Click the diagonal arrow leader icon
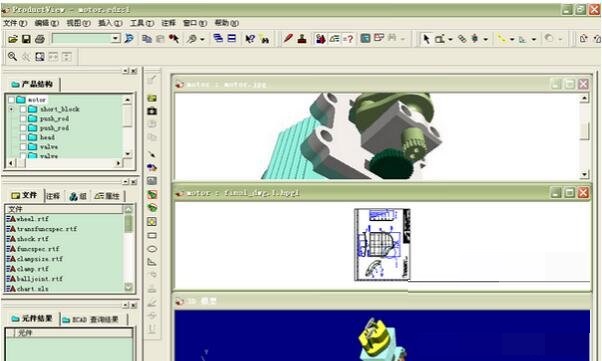This screenshot has height=361, width=602. click(152, 154)
